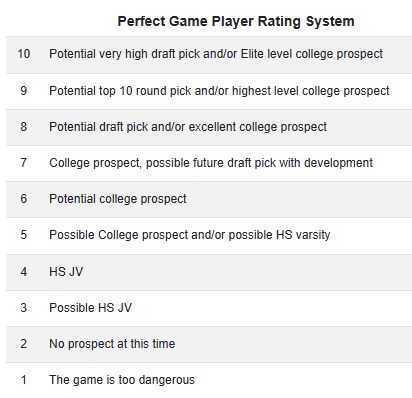This screenshot has width=412, height=398.
Task: Select rating number 3 cell
Action: coord(24,308)
